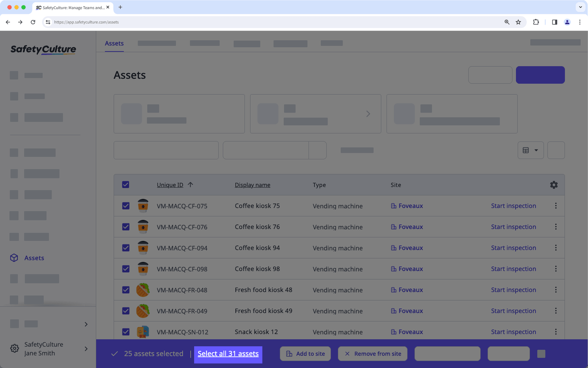The height and width of the screenshot is (368, 588).
Task: Click the SafetyCulture logo
Action: pyautogui.click(x=43, y=49)
